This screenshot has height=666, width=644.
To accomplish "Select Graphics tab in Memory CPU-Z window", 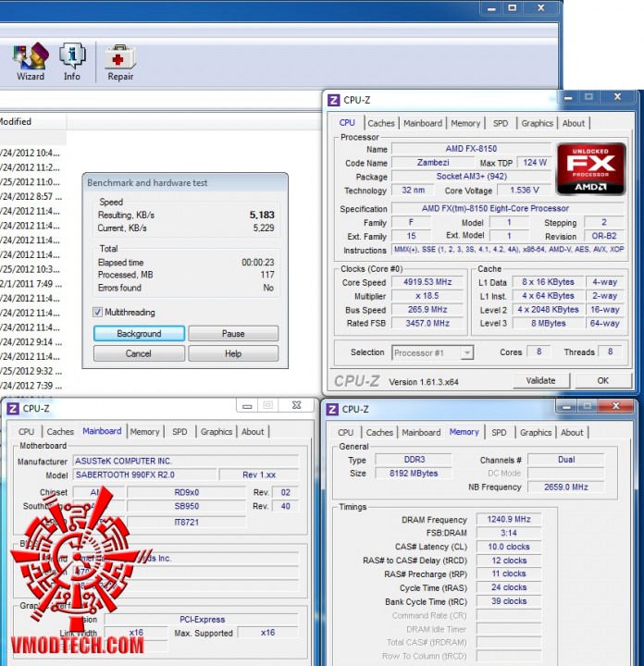I will tap(536, 432).
